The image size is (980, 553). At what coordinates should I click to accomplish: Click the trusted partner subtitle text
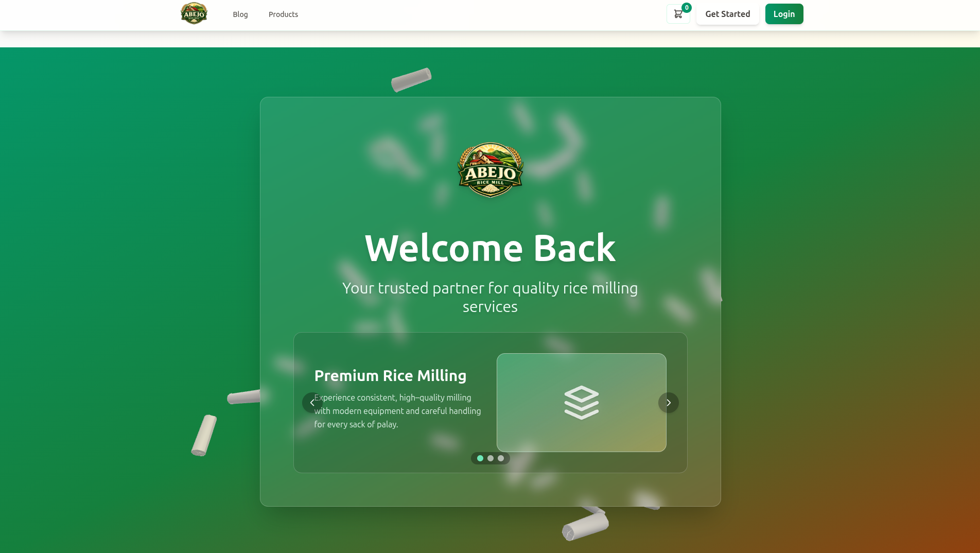(x=490, y=297)
